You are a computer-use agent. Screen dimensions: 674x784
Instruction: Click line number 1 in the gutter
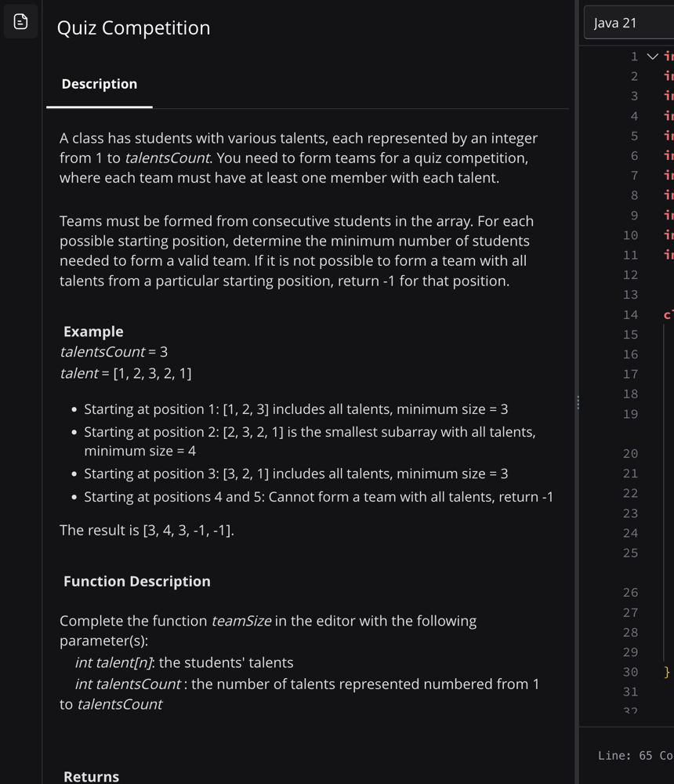point(634,56)
